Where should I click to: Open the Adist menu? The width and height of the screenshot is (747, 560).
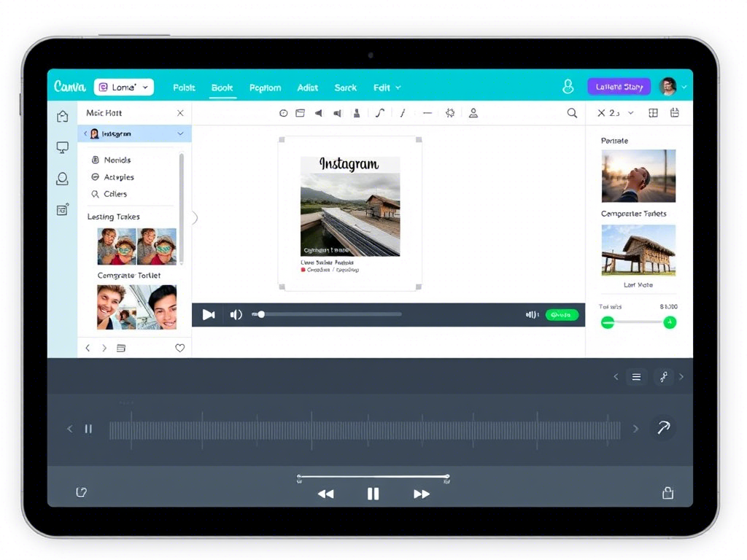pos(307,87)
